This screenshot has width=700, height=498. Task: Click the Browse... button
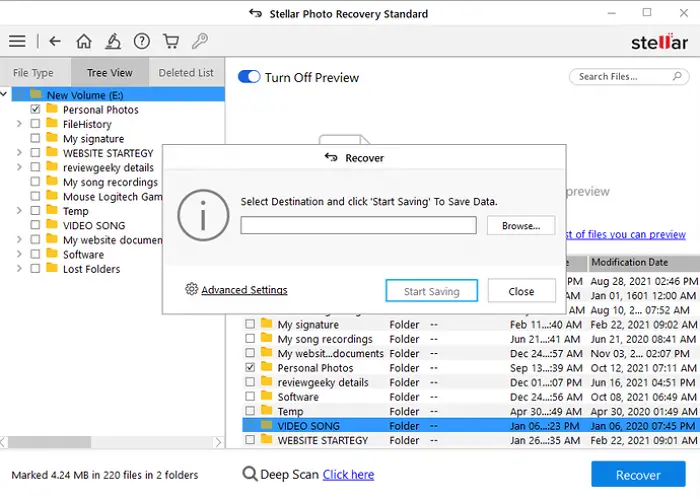[x=521, y=225]
